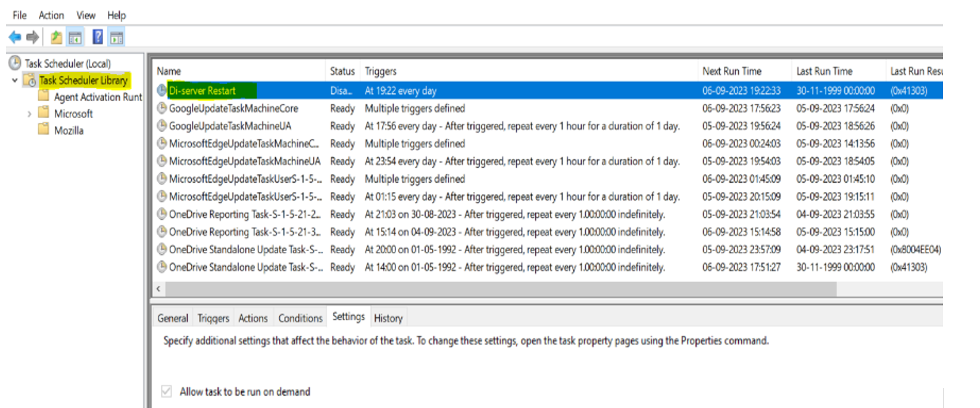The image size is (980, 408).
Task: Toggle Allow task to be run on demand
Action: click(x=166, y=391)
